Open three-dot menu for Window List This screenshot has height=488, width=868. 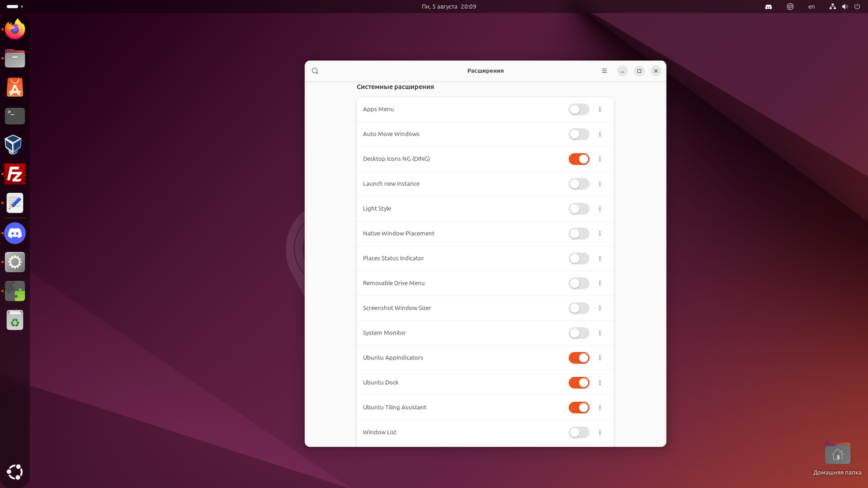coord(600,432)
